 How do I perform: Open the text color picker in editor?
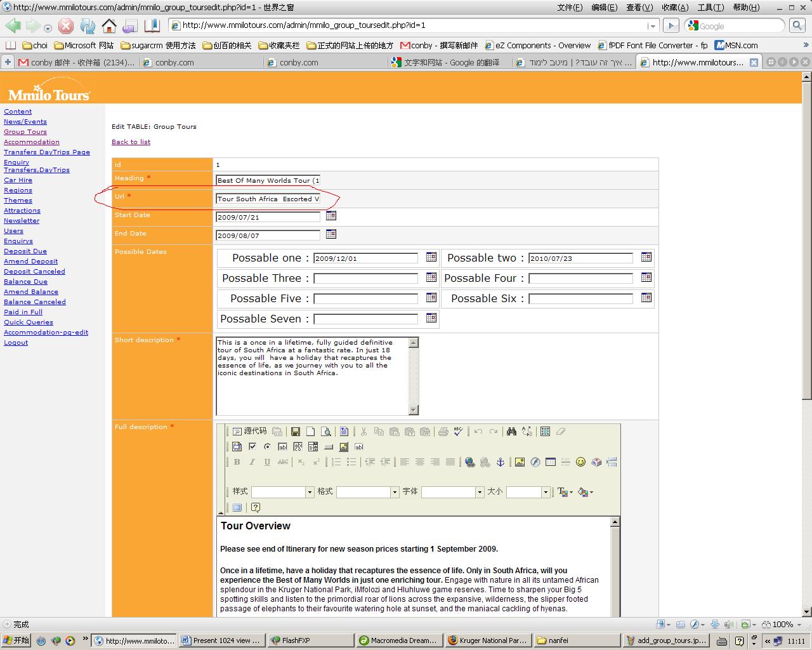point(564,492)
